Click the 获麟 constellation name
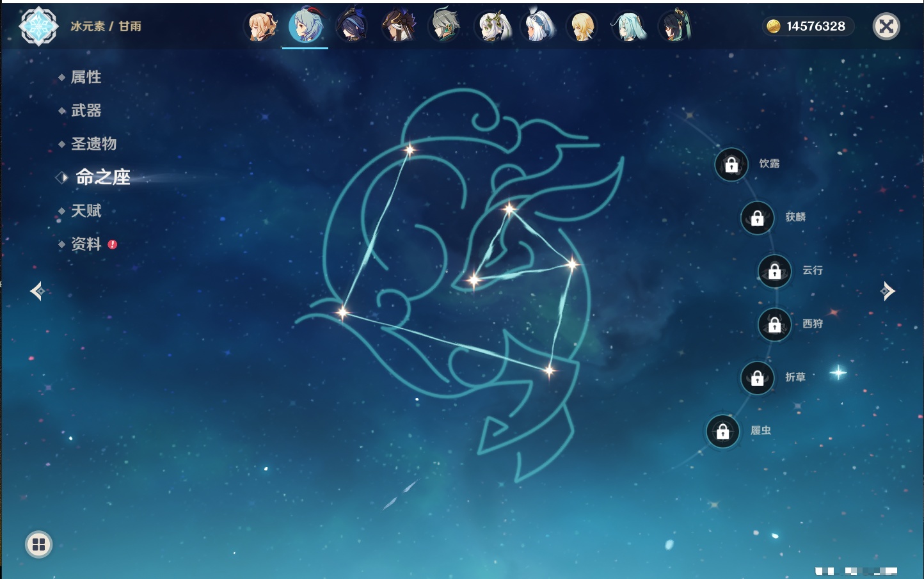 [795, 217]
